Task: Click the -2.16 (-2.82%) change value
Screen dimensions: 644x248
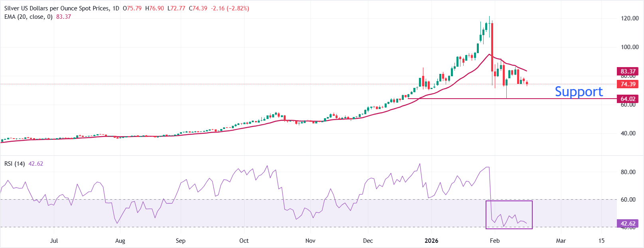Action: pyautogui.click(x=230, y=8)
